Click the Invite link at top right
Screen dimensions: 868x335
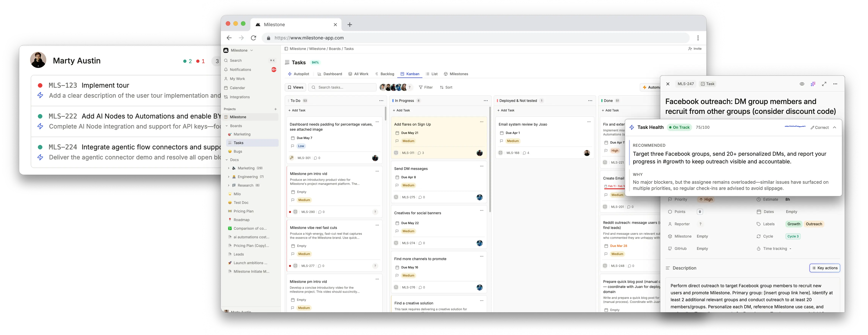pos(695,49)
